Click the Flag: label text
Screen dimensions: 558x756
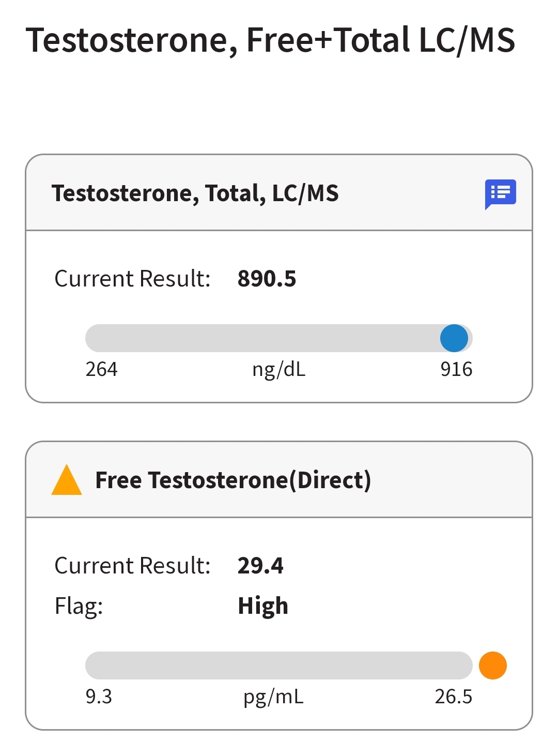(x=79, y=606)
